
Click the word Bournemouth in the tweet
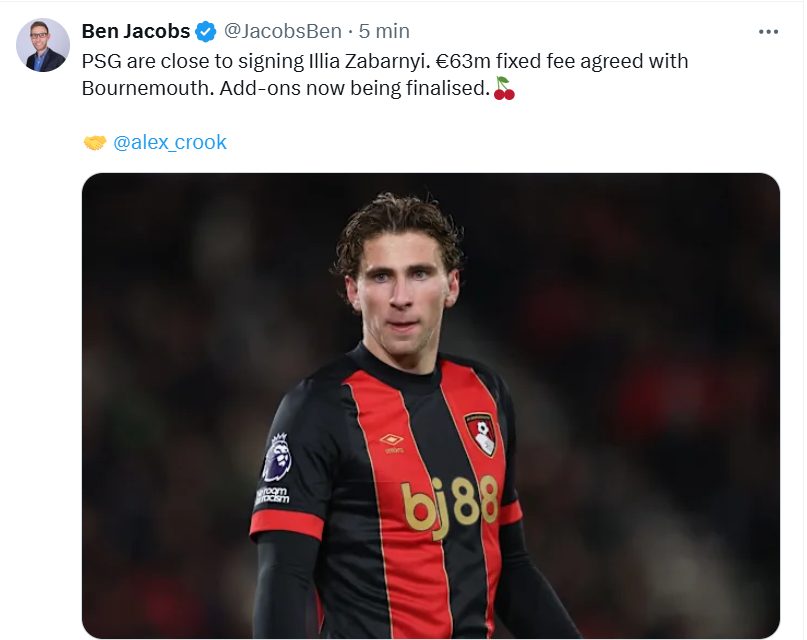[147, 88]
